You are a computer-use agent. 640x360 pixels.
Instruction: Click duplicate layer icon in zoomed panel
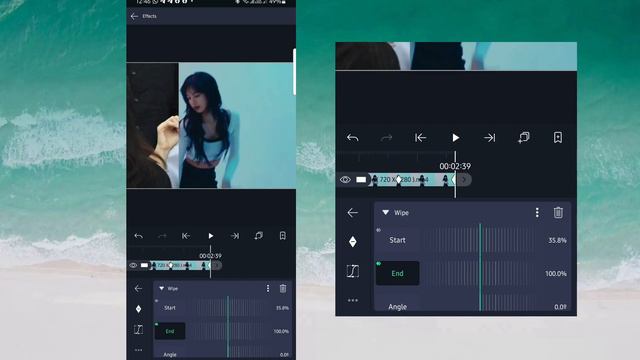coord(524,137)
